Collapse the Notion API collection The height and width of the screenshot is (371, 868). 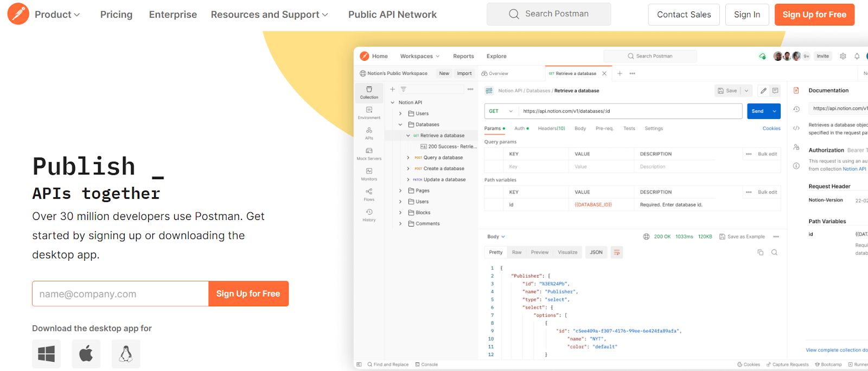[393, 102]
